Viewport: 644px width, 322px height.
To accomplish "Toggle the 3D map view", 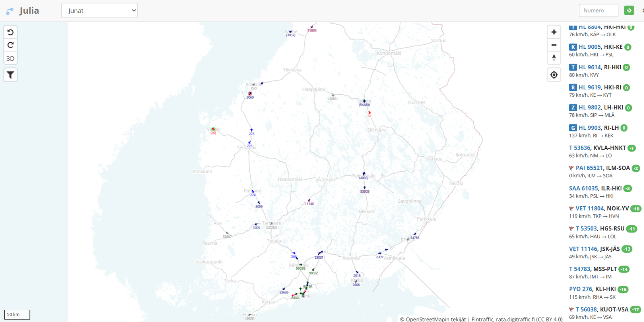I will [x=10, y=58].
